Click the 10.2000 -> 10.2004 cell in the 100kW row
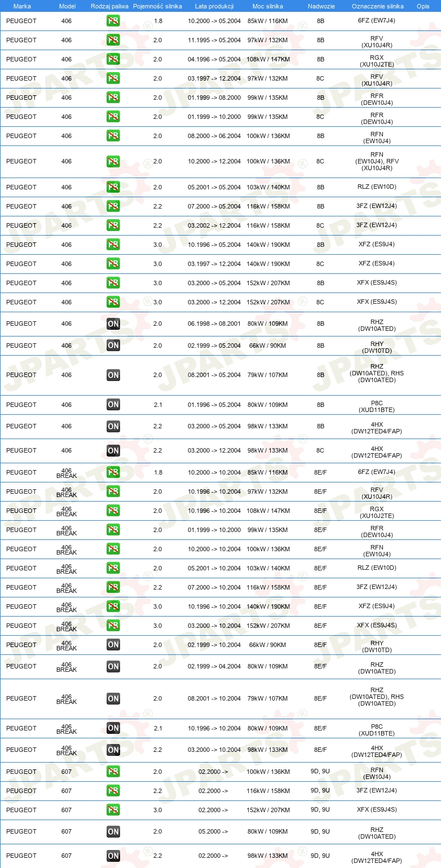The image size is (441, 868). [x=214, y=549]
